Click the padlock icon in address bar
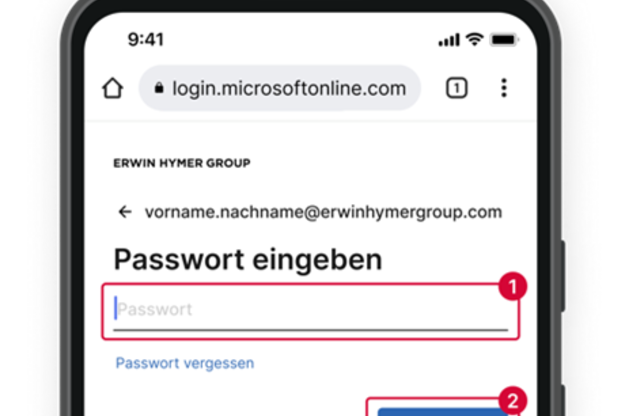 (x=159, y=88)
